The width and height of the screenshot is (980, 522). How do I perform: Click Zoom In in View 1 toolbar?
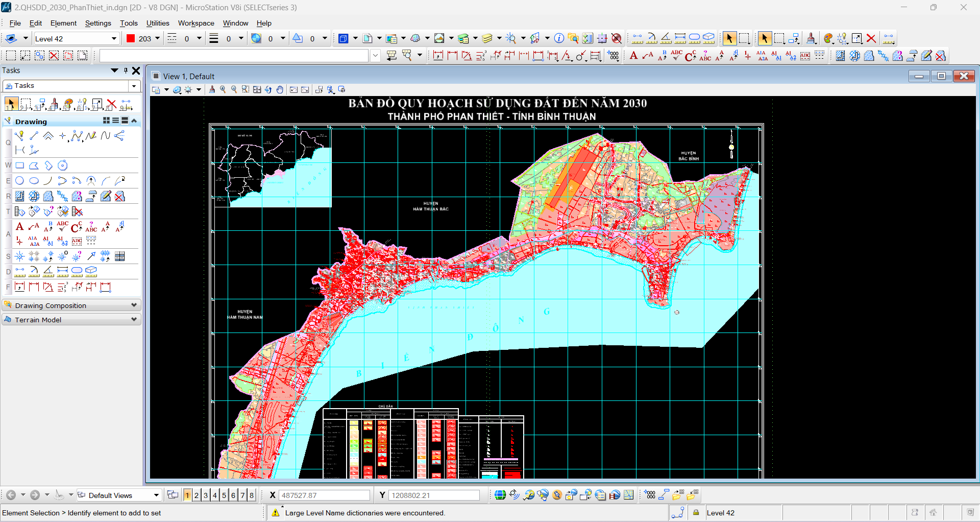pyautogui.click(x=223, y=90)
